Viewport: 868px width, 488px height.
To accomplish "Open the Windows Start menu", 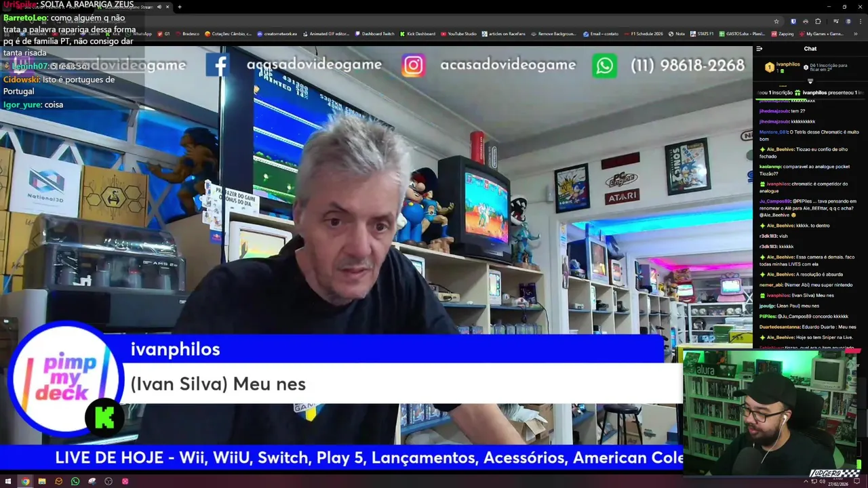I will pyautogui.click(x=7, y=481).
